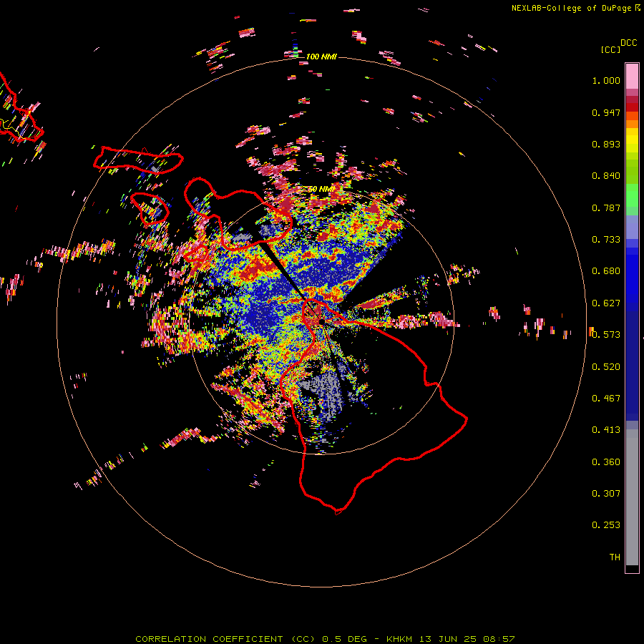Viewport: 644px width, 644px height.
Task: Select the 1.000 scale value
Action: [606, 80]
